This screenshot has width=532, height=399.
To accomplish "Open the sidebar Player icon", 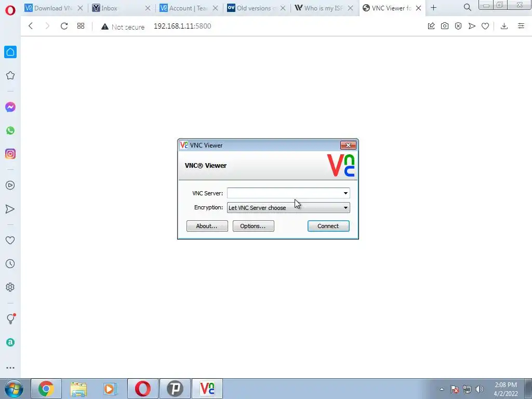I will click(x=10, y=185).
